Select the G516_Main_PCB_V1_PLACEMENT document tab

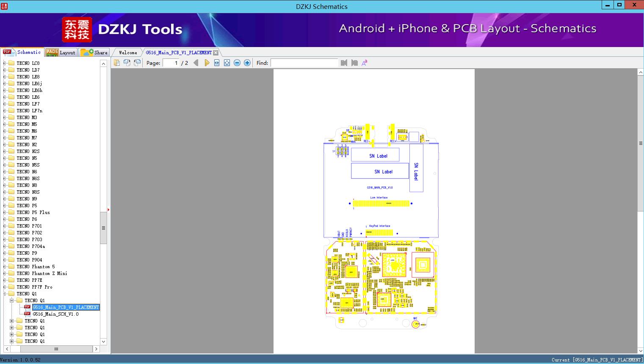click(x=179, y=53)
